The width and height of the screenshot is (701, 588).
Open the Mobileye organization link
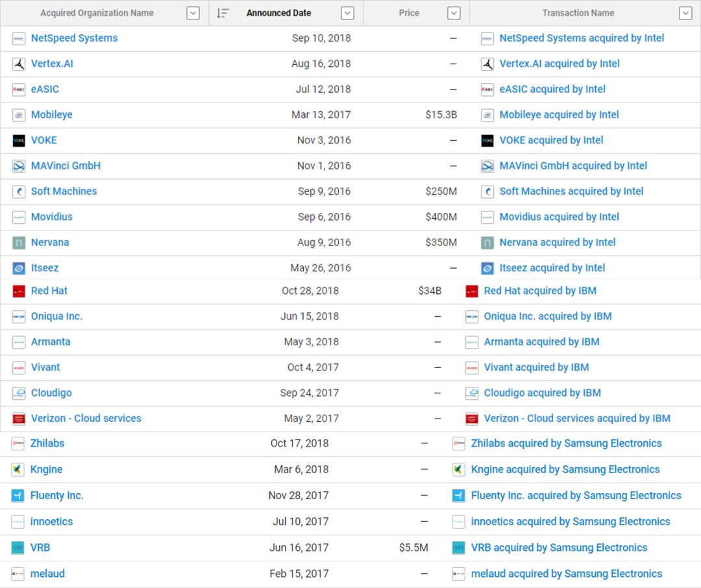click(52, 115)
